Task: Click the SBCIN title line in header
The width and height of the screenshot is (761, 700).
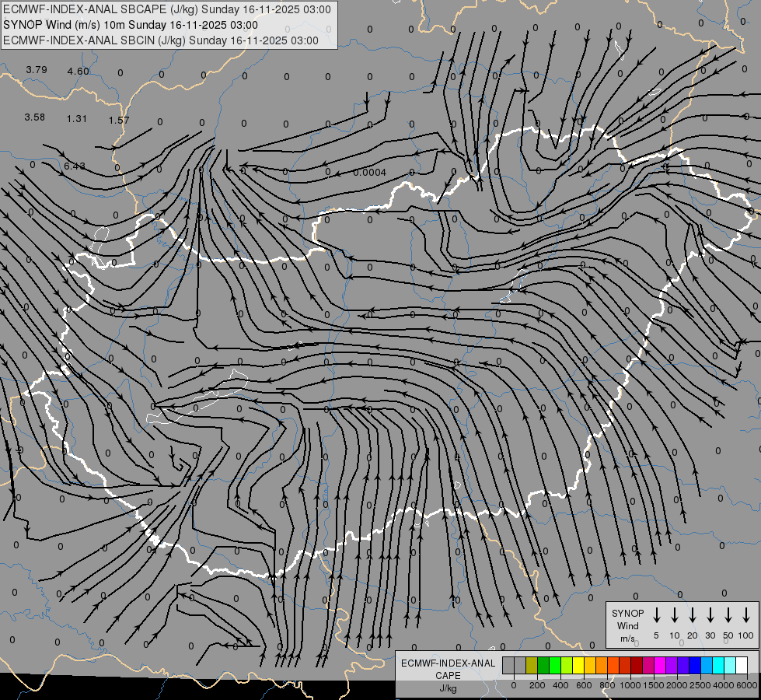Action: 161,40
